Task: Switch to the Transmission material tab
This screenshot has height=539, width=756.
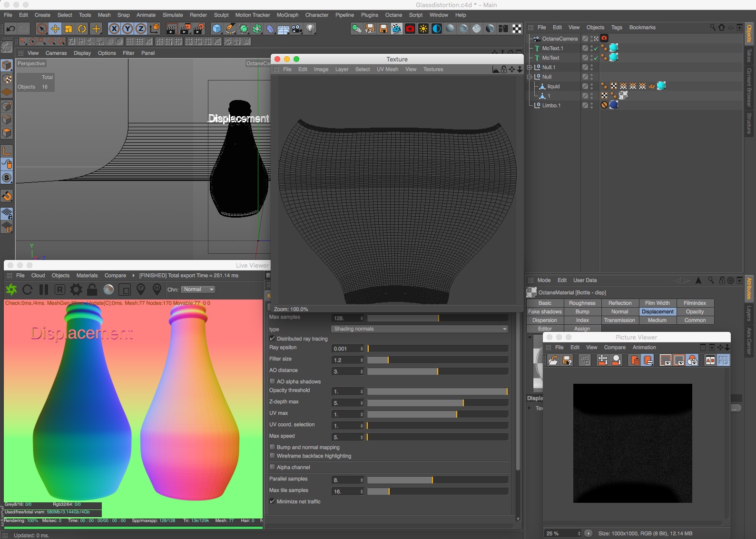Action: point(619,320)
